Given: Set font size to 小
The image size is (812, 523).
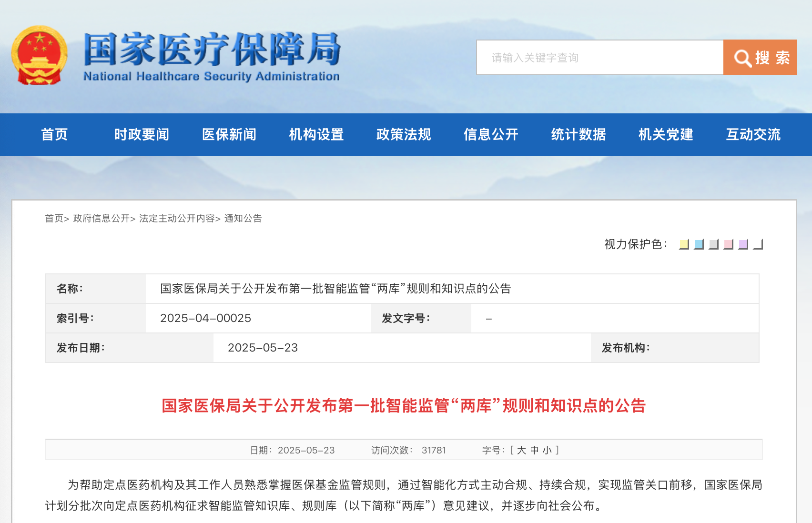Looking at the screenshot, I should [x=547, y=450].
